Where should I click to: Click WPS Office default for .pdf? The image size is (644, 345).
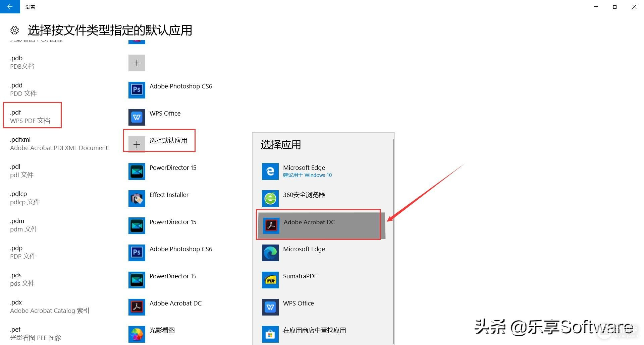pos(155,117)
